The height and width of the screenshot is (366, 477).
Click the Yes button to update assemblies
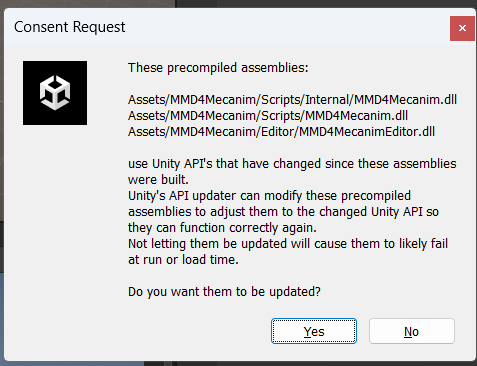pyautogui.click(x=314, y=331)
